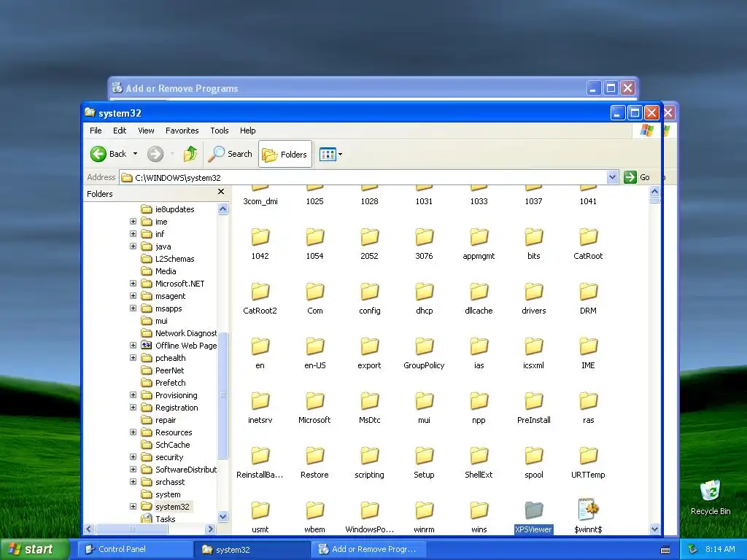Expand the msagent tree node
Image resolution: width=747 pixels, height=560 pixels.
point(133,296)
